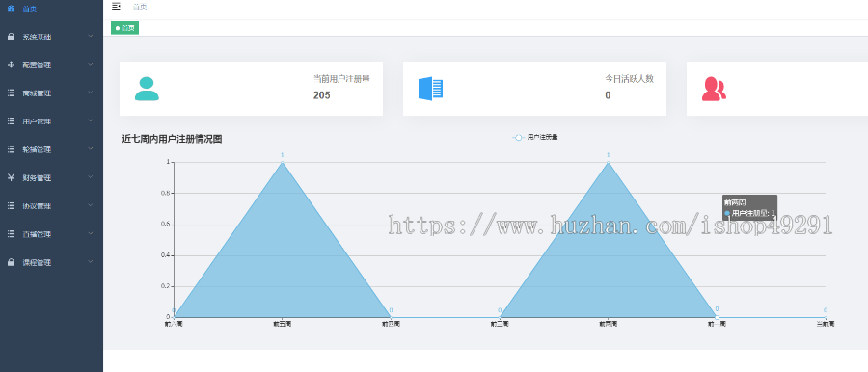This screenshot has height=372, width=868.
Task: Click the 205 registered users value
Action: click(x=321, y=95)
